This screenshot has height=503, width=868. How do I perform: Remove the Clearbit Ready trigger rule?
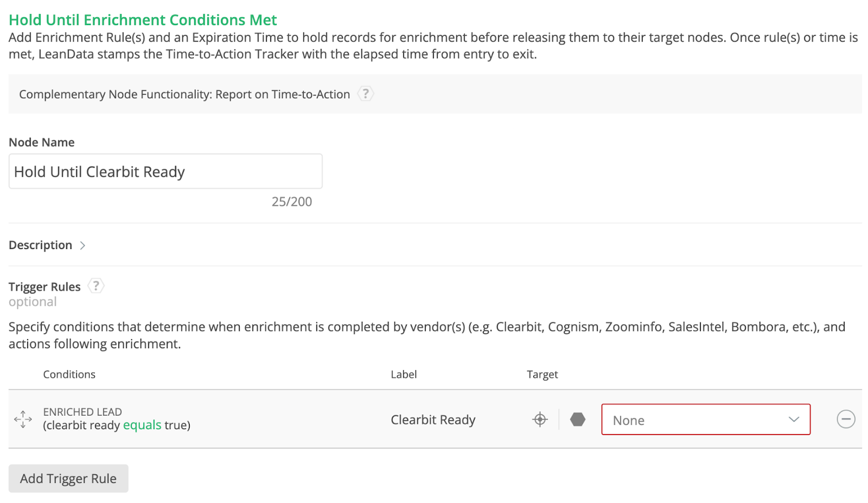click(x=845, y=419)
